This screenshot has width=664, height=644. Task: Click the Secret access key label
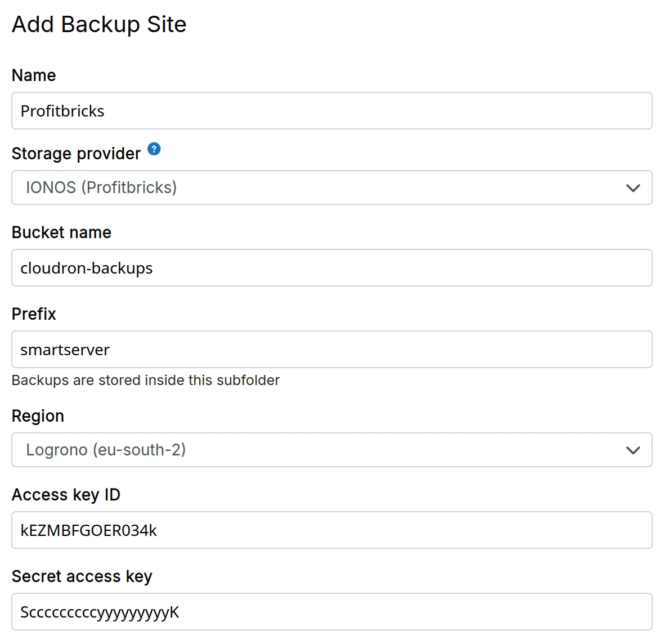coord(82,576)
